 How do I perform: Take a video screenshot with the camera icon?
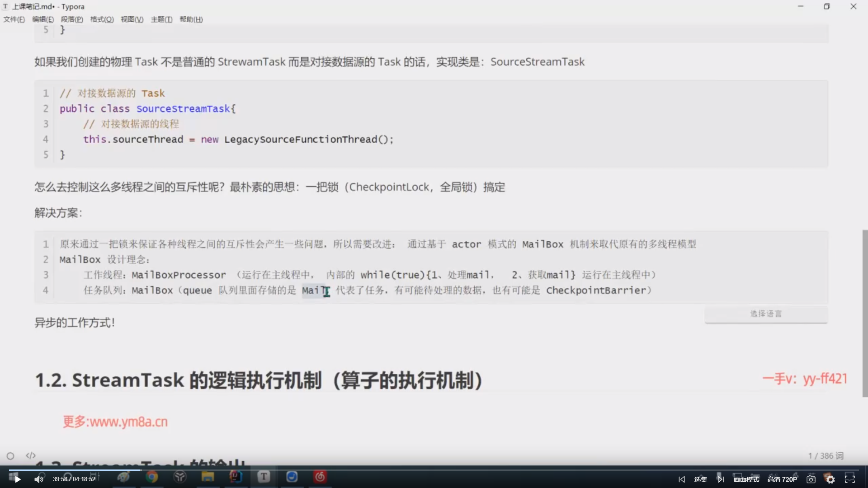pyautogui.click(x=811, y=479)
